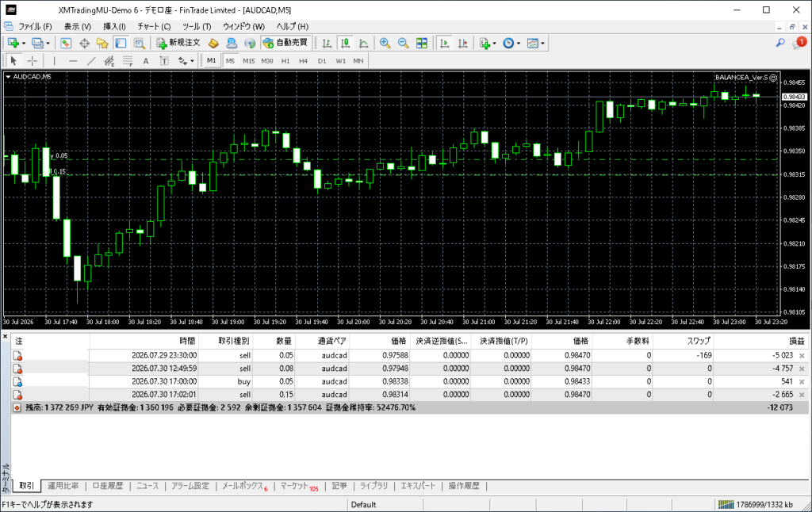Switch to M30 timeframe
This screenshot has width=812, height=512.
(x=267, y=61)
